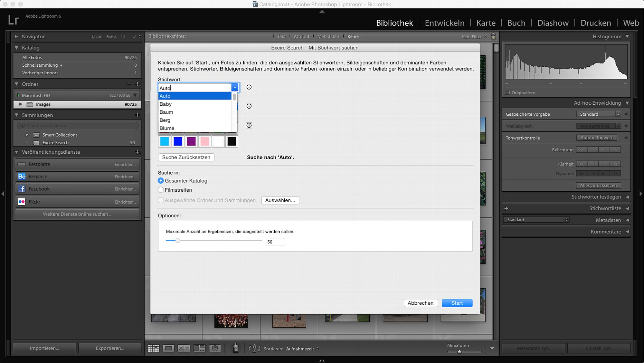Switch to the Entwickeln module

445,23
